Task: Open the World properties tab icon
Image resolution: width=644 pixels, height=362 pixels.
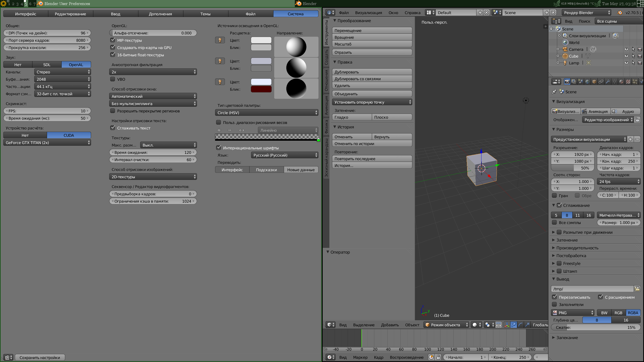Action: (x=587, y=82)
